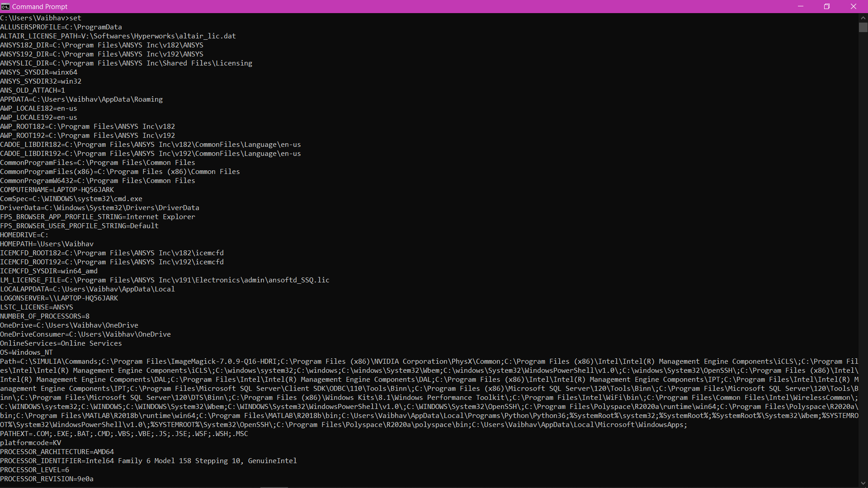Open the Command Prompt system menu icon

(x=5, y=6)
